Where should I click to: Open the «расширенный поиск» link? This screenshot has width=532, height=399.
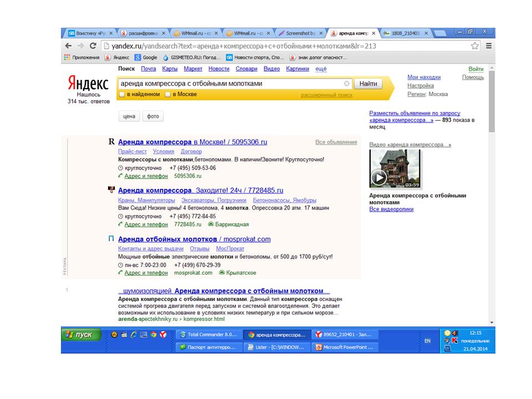[x=327, y=95]
